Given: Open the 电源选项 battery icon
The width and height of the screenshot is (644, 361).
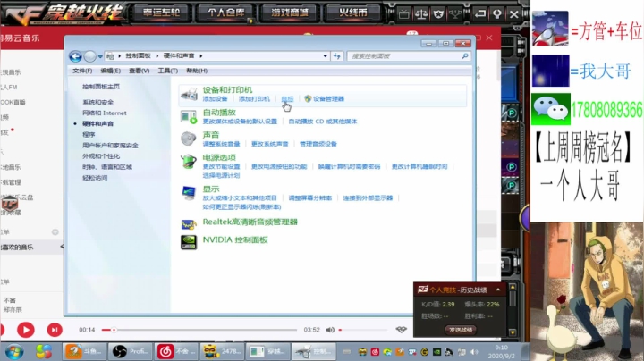Looking at the screenshot, I should tap(189, 162).
